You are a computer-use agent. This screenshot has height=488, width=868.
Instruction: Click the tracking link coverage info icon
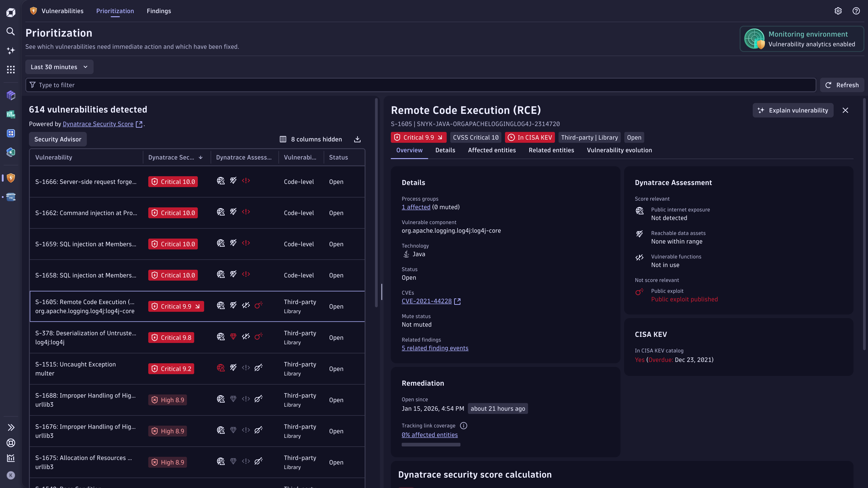tap(464, 426)
